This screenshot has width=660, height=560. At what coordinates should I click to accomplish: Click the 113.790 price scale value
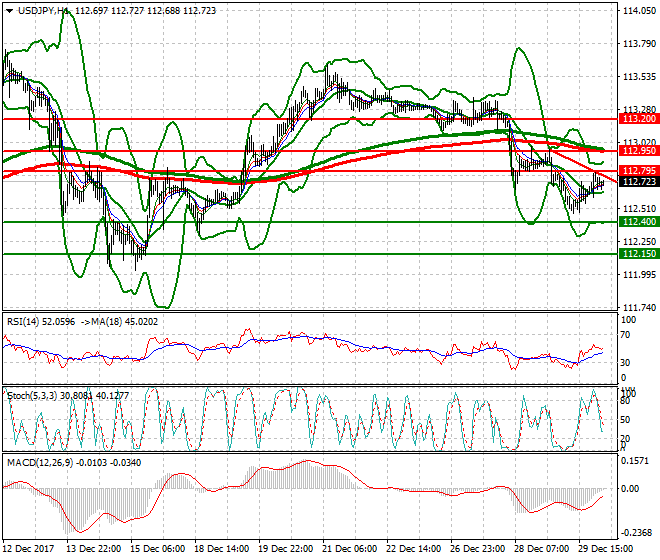639,44
